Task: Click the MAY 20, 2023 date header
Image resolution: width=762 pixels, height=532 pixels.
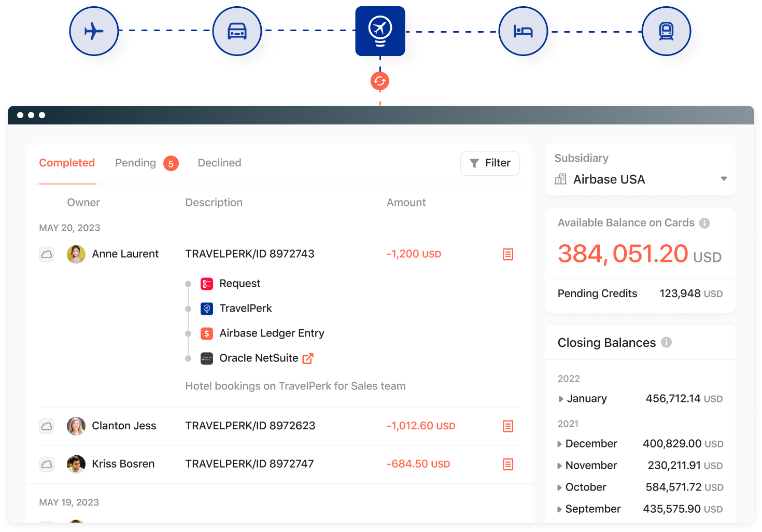Action: click(69, 228)
